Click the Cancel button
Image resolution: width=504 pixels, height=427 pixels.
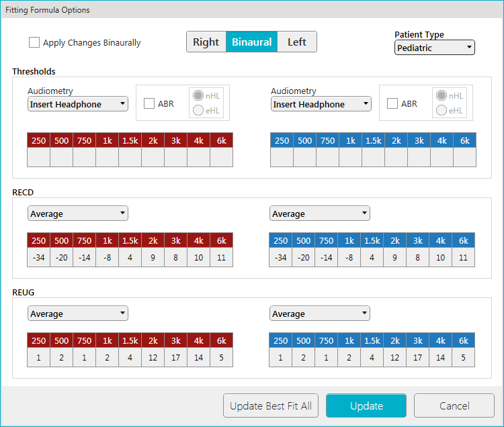coord(454,406)
